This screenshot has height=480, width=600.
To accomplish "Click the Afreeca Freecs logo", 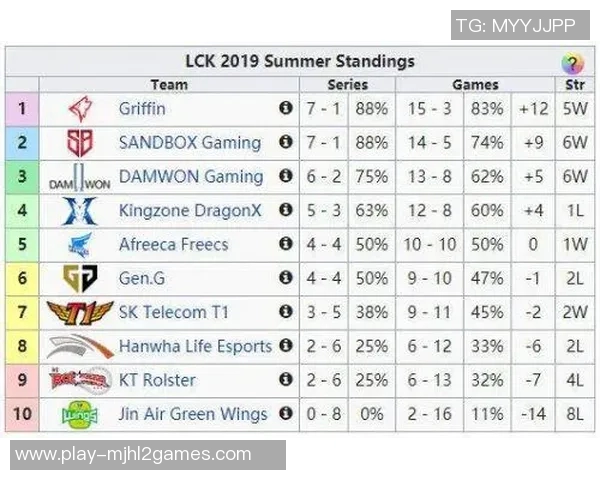I will 79,245.
